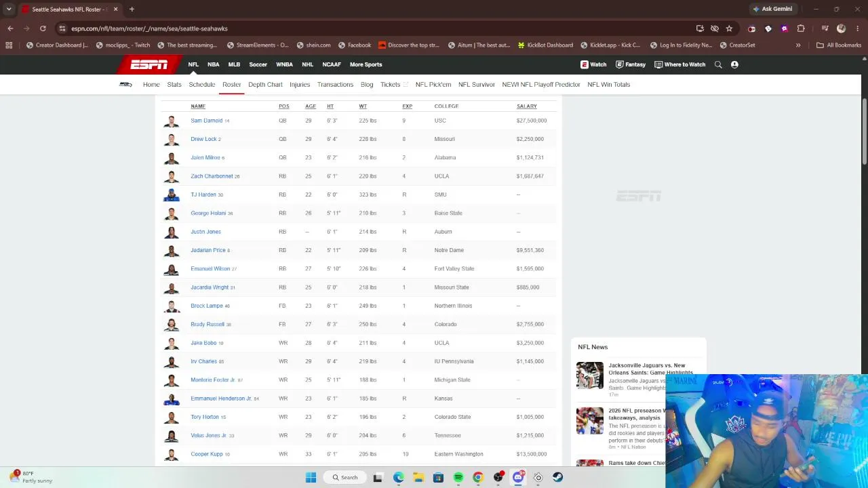Click the Seahawks team logo in subnav
Viewport: 868px width, 488px height.
pos(126,85)
